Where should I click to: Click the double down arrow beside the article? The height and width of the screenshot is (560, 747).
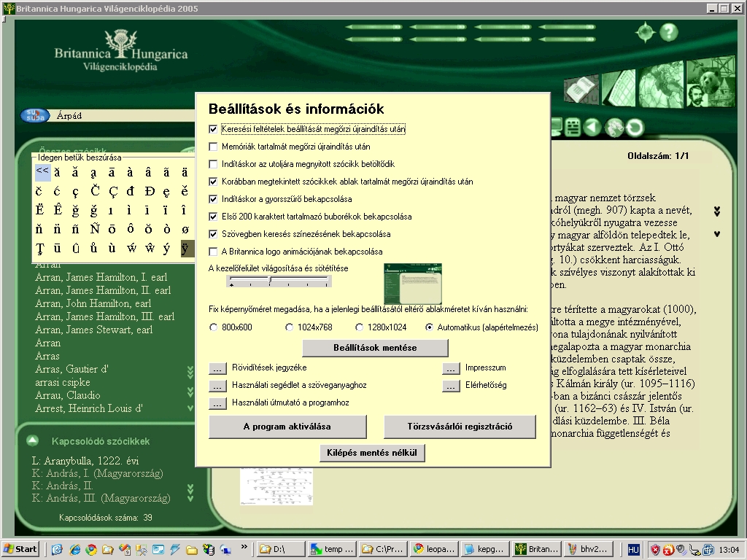coord(717,211)
